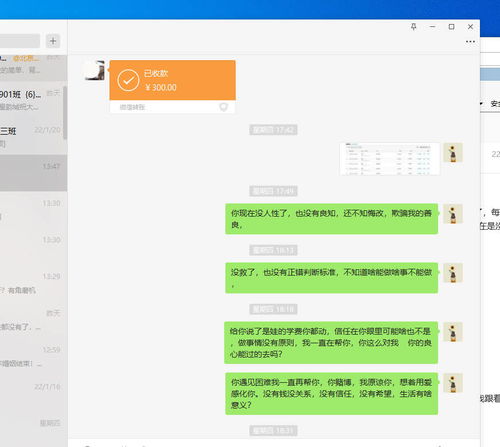Image resolution: width=500 pixels, height=447 pixels.
Task: Select the conversation timestamped 13:29
Action: click(x=33, y=283)
